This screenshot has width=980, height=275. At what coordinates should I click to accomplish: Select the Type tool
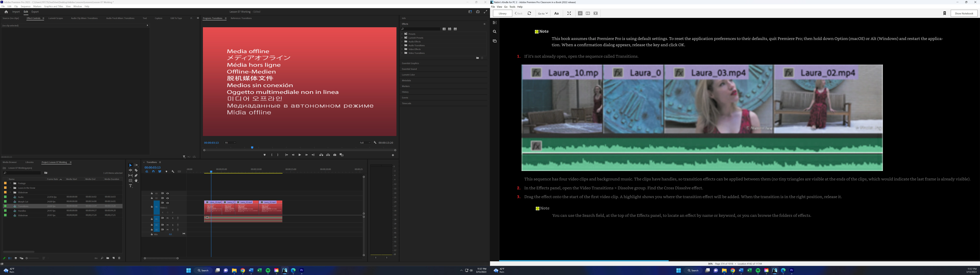point(131,186)
